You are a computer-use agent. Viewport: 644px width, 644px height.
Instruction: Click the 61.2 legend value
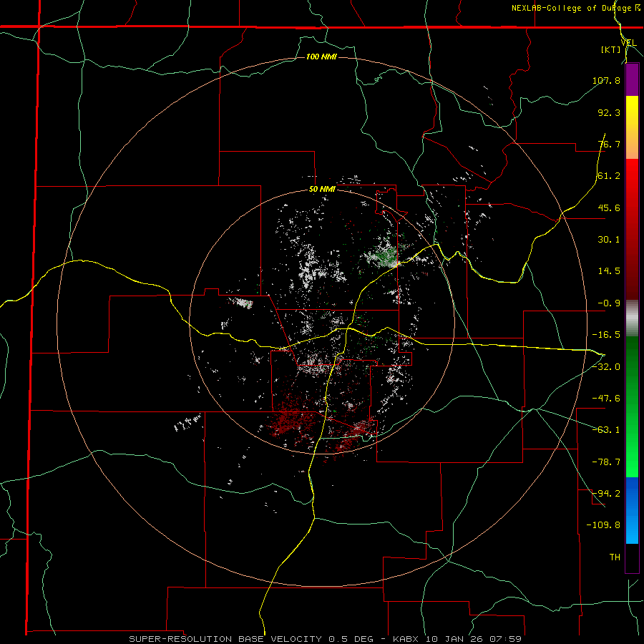pyautogui.click(x=609, y=176)
